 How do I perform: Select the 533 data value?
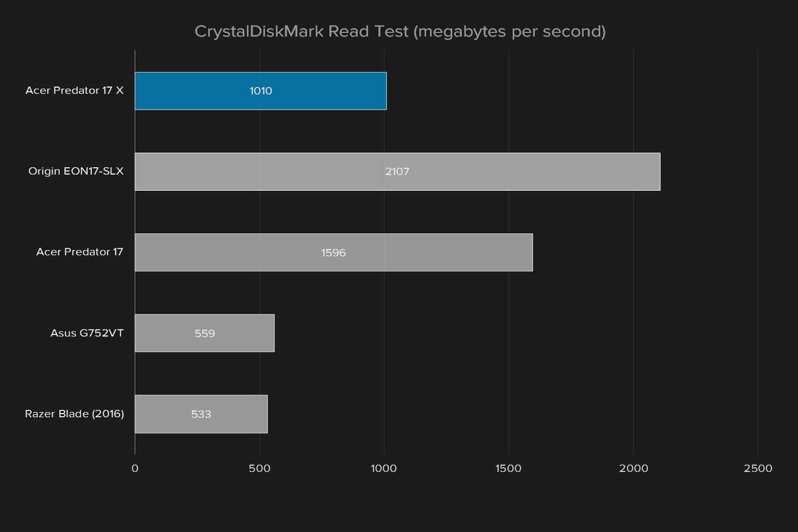pos(201,414)
